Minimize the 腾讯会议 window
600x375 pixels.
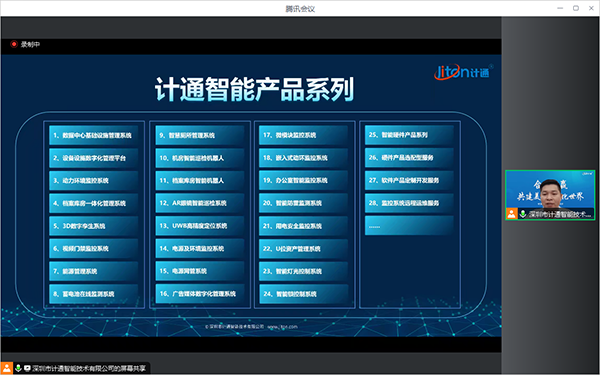pos(560,8)
